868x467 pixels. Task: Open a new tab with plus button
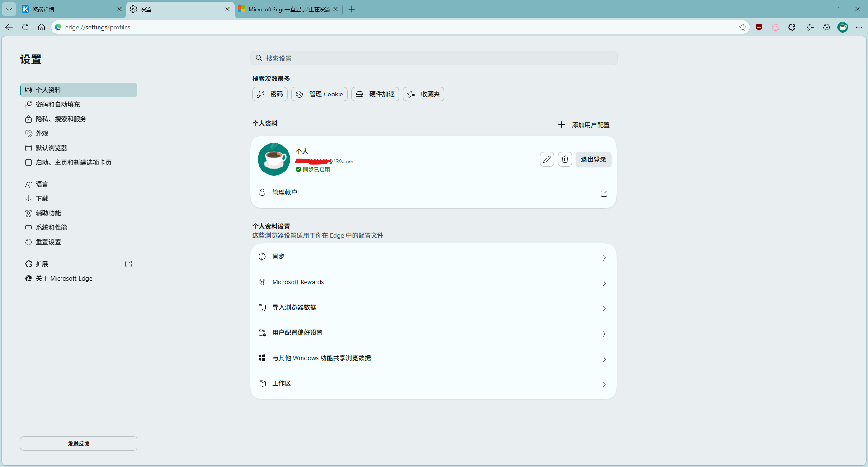pyautogui.click(x=352, y=9)
